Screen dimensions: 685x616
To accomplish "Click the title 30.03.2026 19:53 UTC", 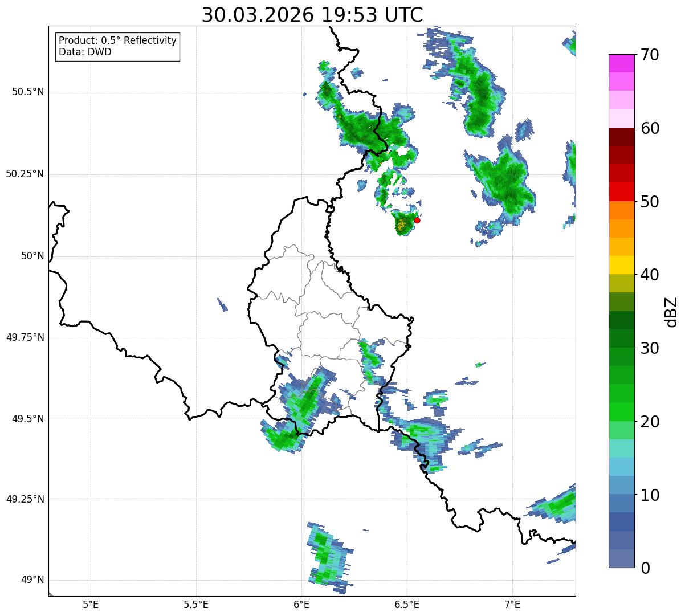I will pyautogui.click(x=312, y=14).
